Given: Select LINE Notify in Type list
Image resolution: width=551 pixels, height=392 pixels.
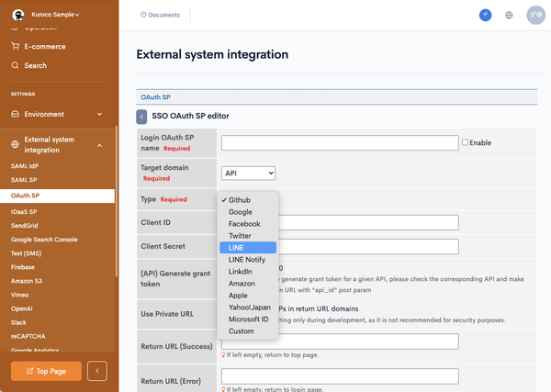Looking at the screenshot, I should [x=248, y=260].
